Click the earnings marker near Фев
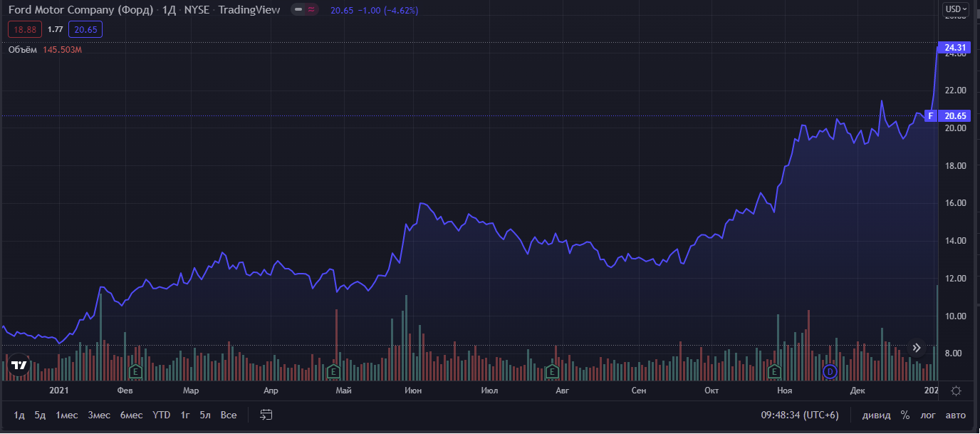Screen dimensions: 980x434 point(135,371)
